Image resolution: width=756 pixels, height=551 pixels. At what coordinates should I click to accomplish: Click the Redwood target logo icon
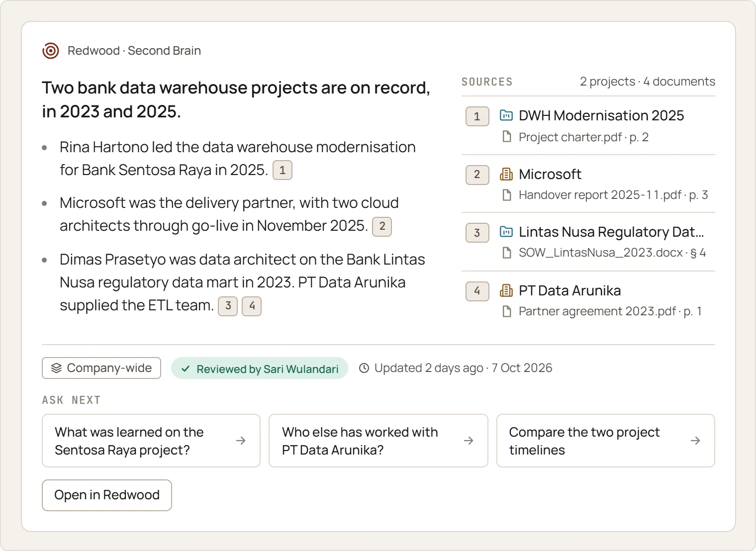51,51
